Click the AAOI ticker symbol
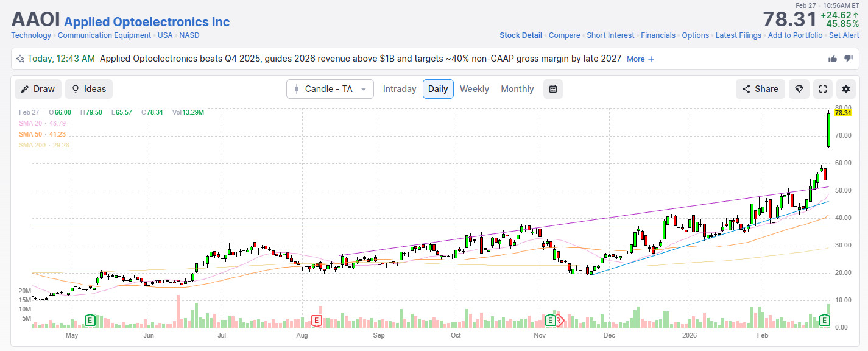Image resolution: width=868 pixels, height=351 pixels. pyautogui.click(x=35, y=19)
